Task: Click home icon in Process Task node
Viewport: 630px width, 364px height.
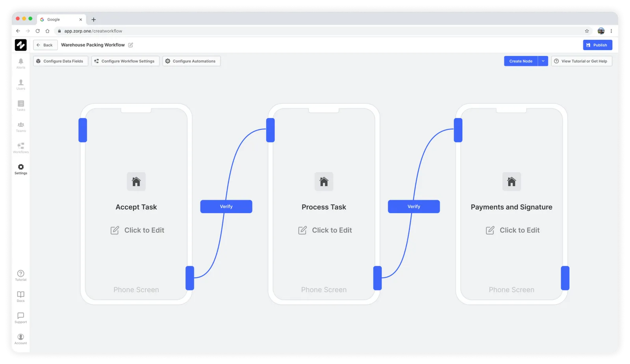Action: pos(324,182)
